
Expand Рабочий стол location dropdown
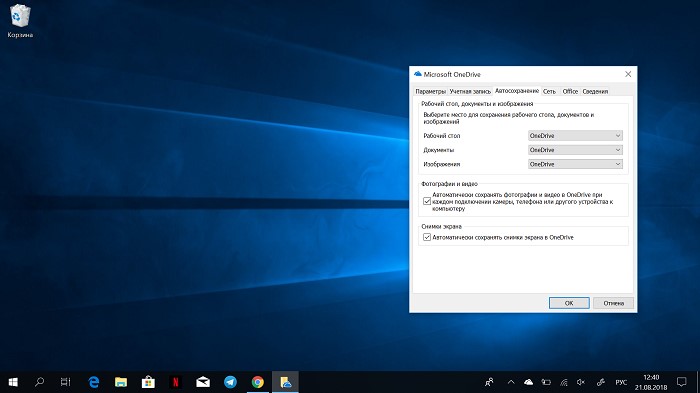pos(575,136)
